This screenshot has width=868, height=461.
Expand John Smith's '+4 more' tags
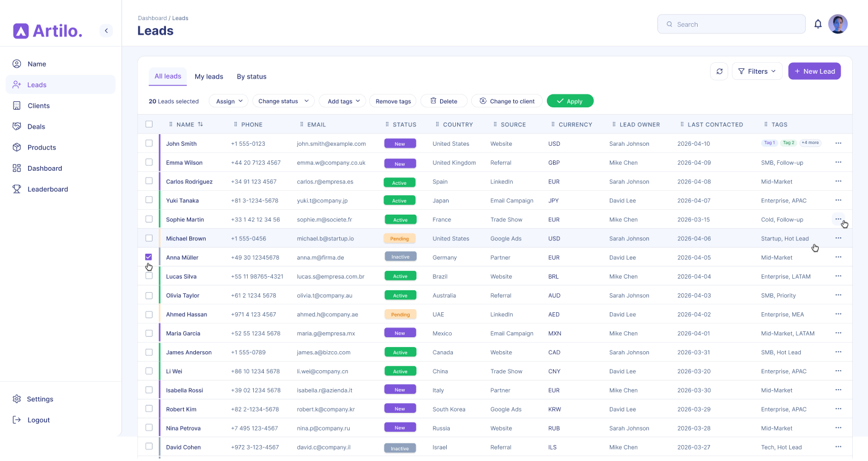pyautogui.click(x=811, y=143)
